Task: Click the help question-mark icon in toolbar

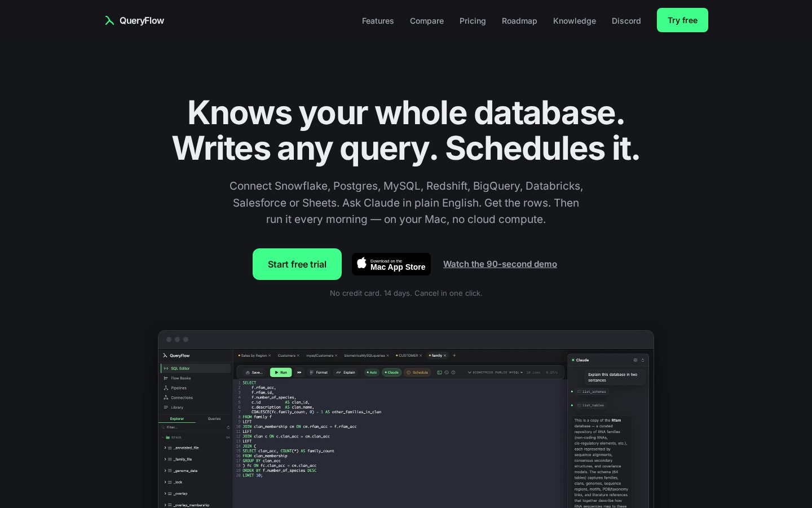Action: (453, 373)
